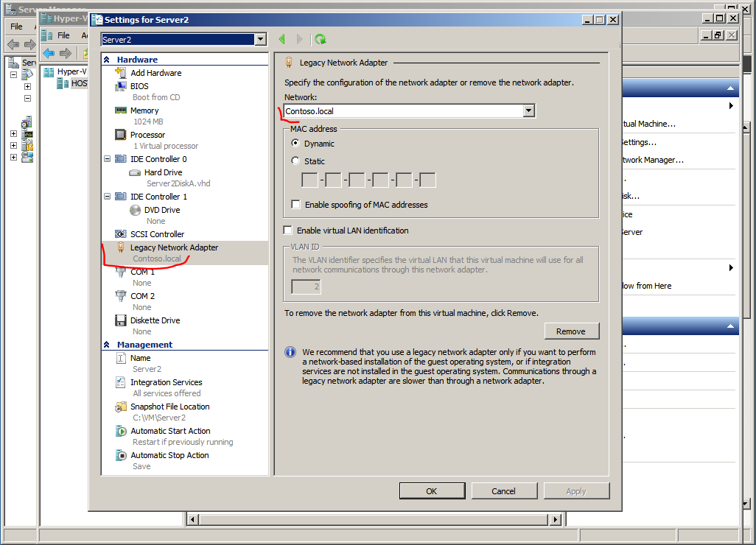The width and height of the screenshot is (756, 545).
Task: Click the Processor icon
Action: (121, 135)
